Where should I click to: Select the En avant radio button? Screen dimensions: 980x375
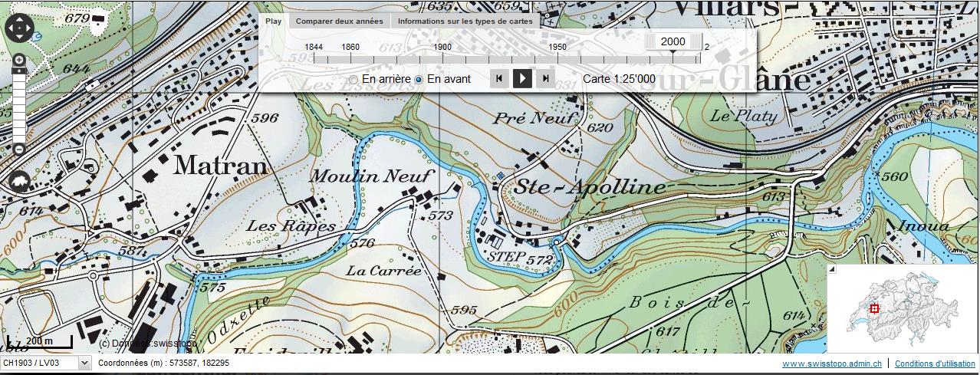(419, 79)
